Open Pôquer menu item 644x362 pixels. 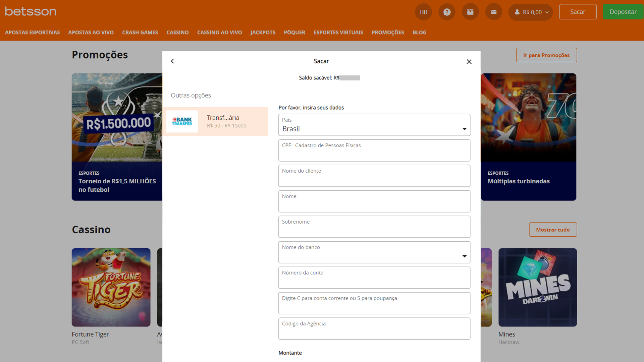[294, 33]
